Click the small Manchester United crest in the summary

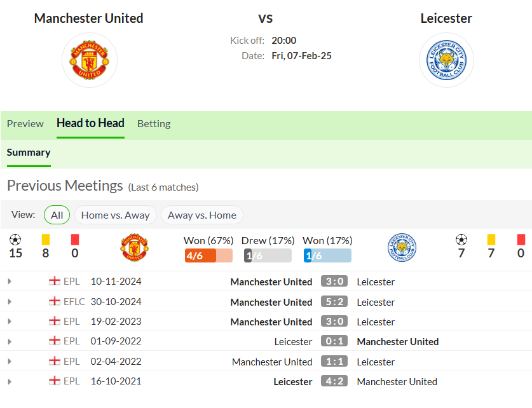134,248
